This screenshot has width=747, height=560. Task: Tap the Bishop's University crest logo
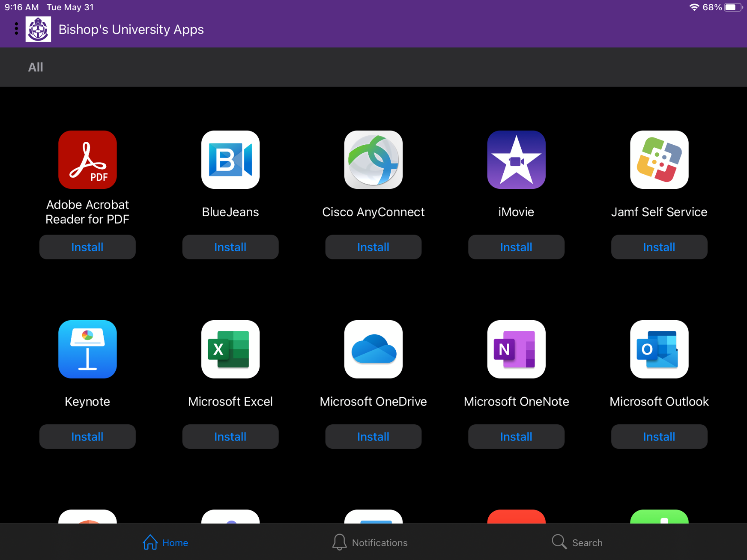point(38,29)
